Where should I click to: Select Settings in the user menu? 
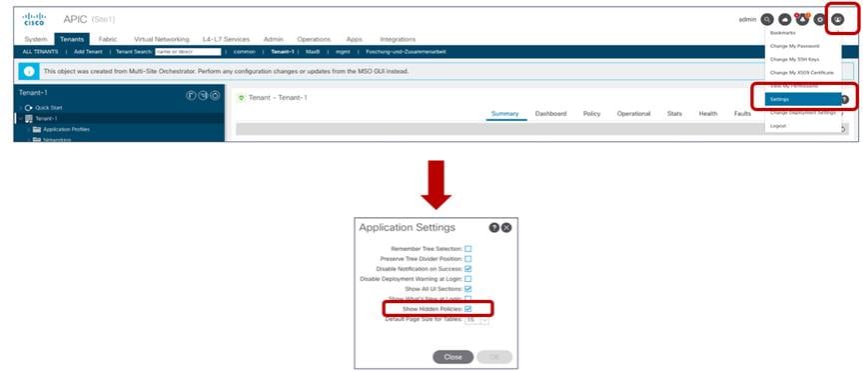[803, 99]
